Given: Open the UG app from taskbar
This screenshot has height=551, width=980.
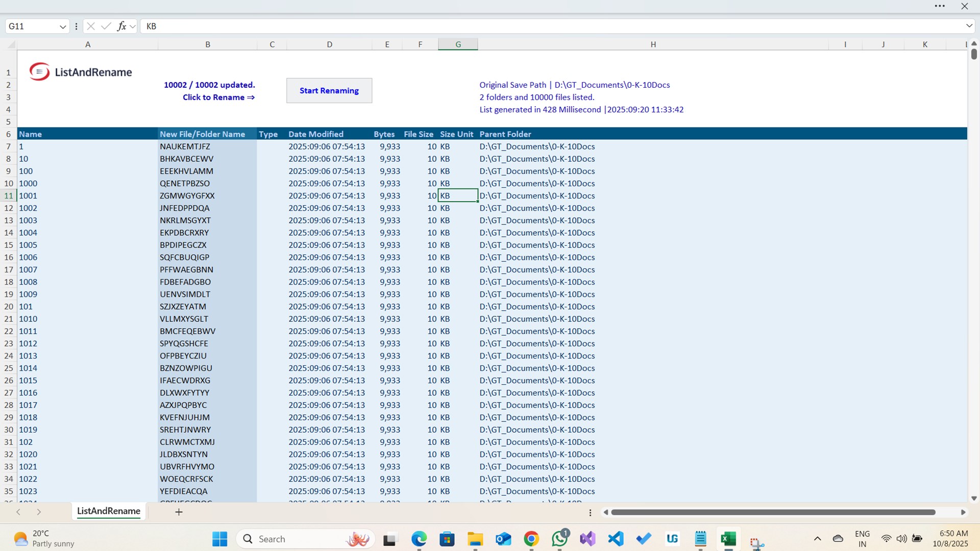Looking at the screenshot, I should [x=672, y=539].
